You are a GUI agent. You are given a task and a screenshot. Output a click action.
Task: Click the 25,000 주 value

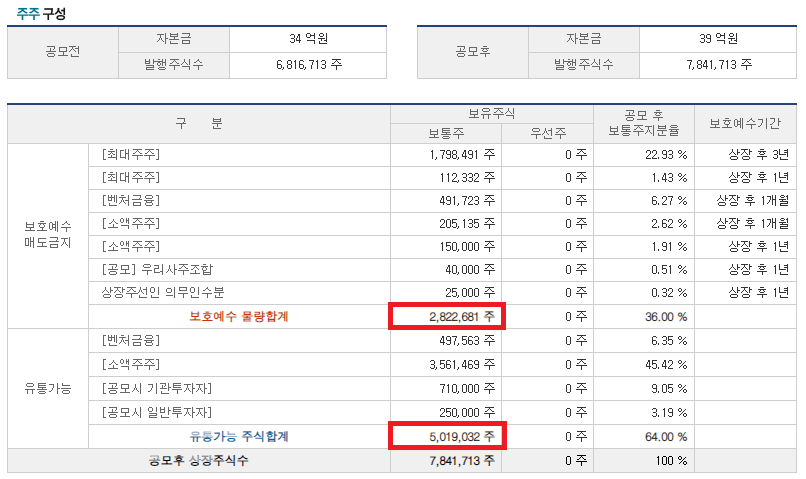pyautogui.click(x=470, y=293)
